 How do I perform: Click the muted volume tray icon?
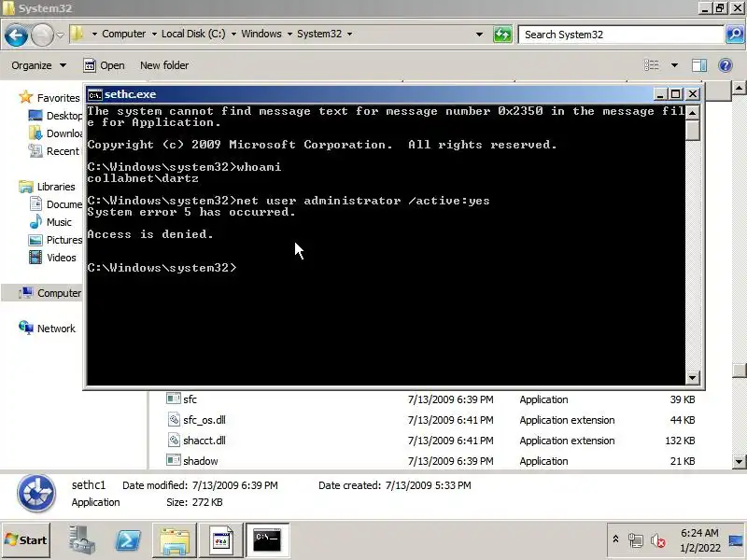pos(658,540)
